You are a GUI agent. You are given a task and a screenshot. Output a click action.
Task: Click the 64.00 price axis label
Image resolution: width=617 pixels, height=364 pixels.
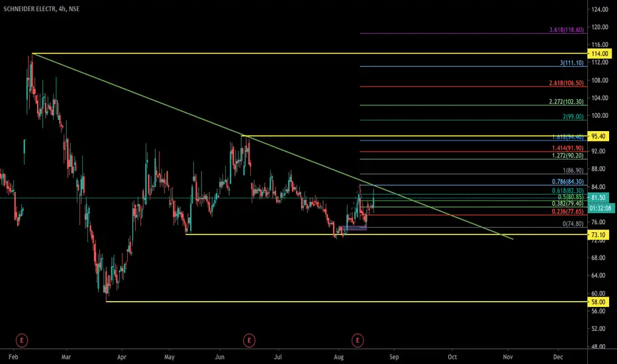(x=598, y=275)
